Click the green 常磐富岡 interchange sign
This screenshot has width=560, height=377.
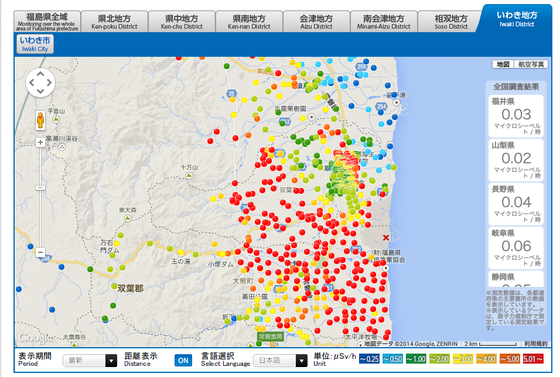[271, 336]
